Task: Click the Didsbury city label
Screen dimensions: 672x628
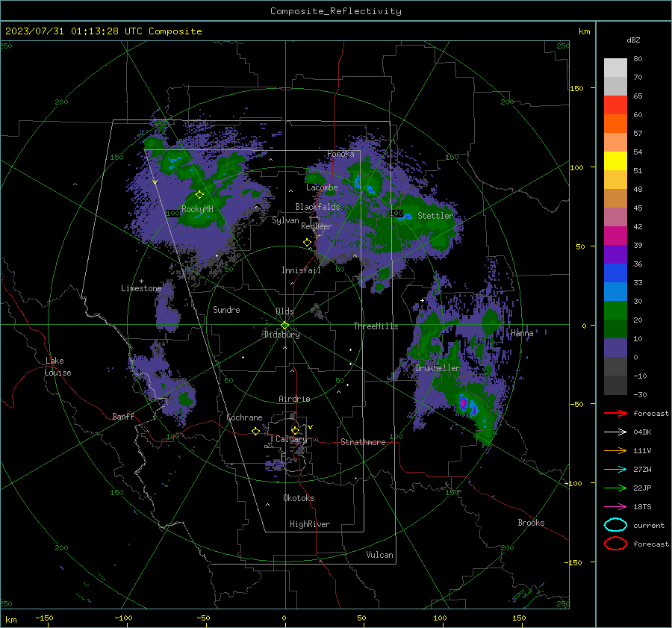Action: coord(282,335)
